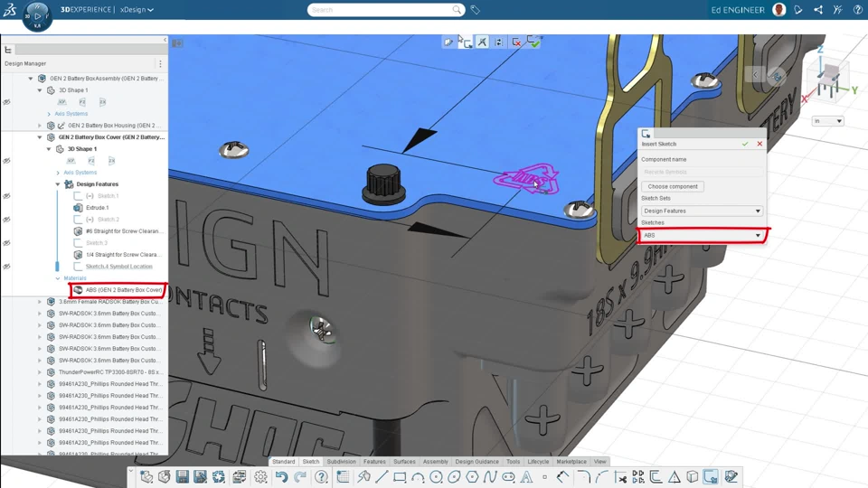This screenshot has width=868, height=488.
Task: Open the Sketches ABS dropdown
Action: click(x=702, y=235)
